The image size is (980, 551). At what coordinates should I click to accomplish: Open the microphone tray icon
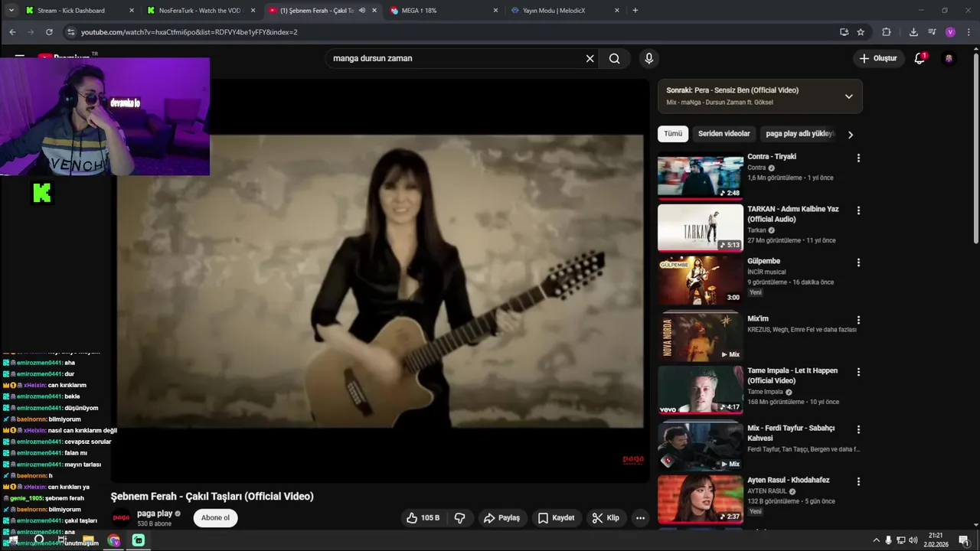point(888,540)
